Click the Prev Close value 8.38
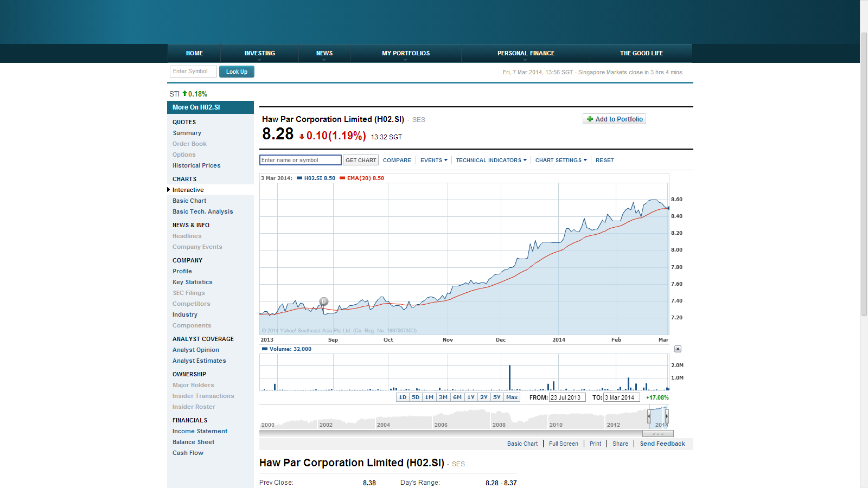Image resolution: width=868 pixels, height=488 pixels. click(369, 483)
